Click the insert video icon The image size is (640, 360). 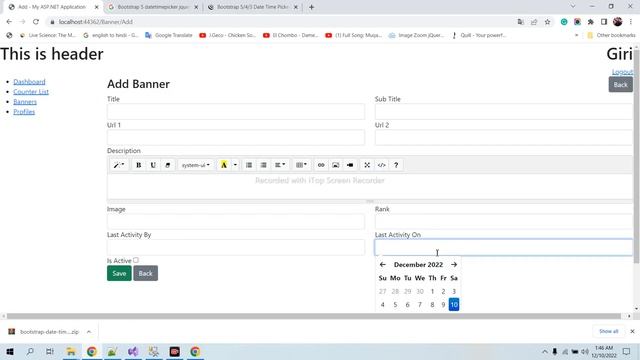(350, 165)
